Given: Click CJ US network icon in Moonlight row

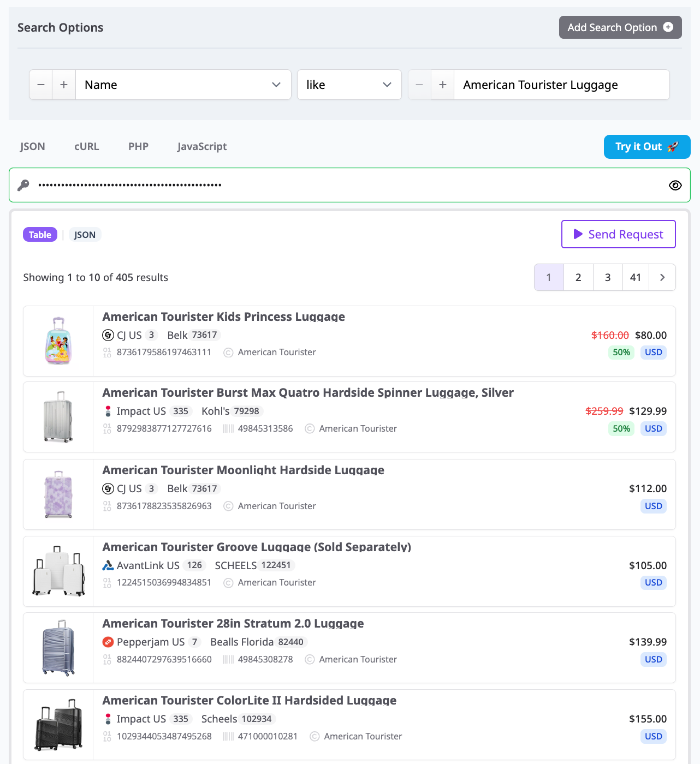Looking at the screenshot, I should tap(108, 488).
